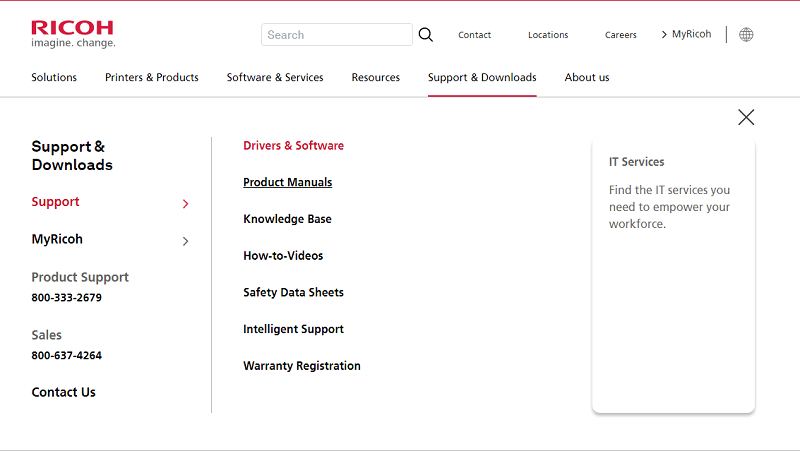Open the About us menu
The width and height of the screenshot is (800, 451).
coord(587,78)
